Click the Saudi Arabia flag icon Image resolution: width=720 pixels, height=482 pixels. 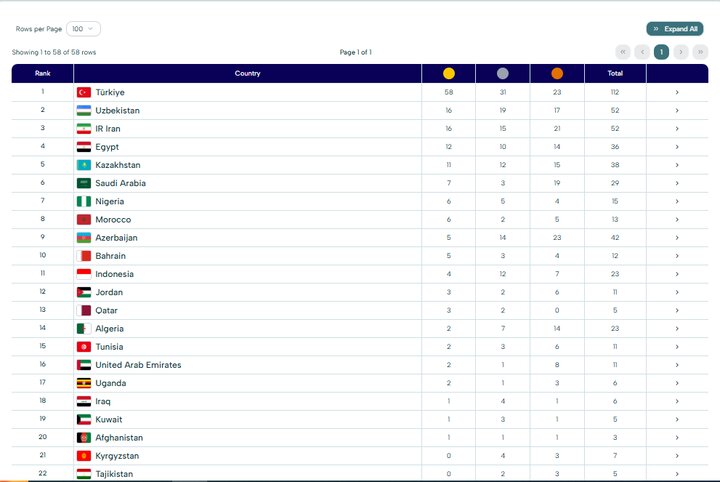84,183
